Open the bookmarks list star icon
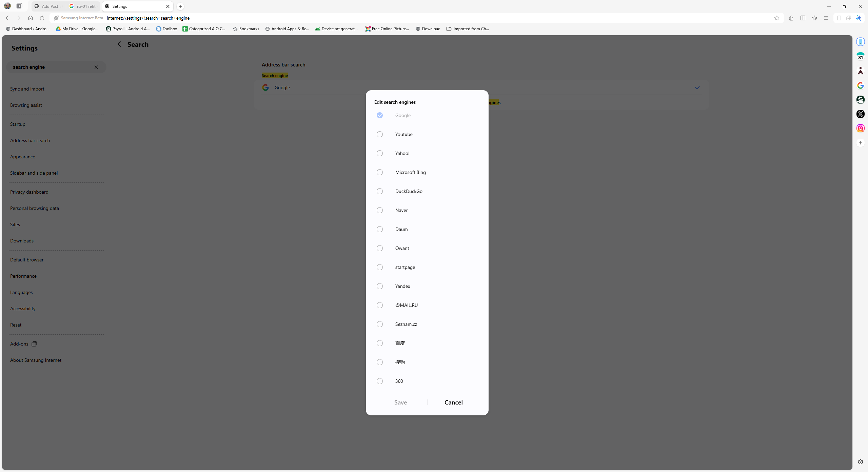Screen dimensions: 868x472 click(814, 18)
